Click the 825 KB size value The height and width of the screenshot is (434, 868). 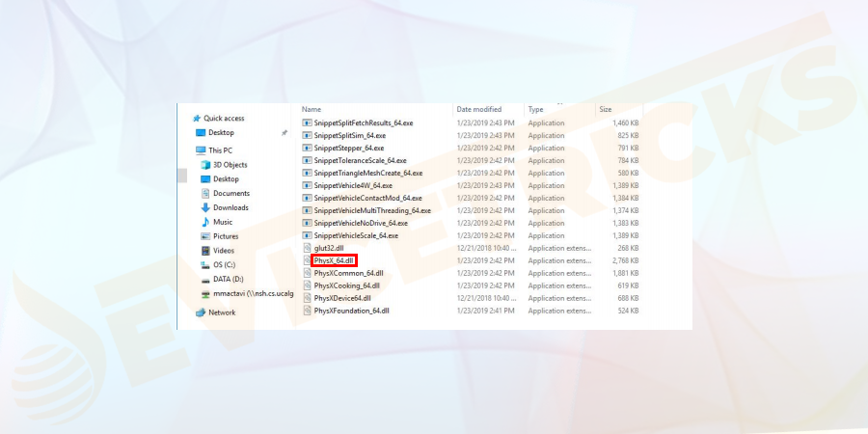click(x=629, y=136)
